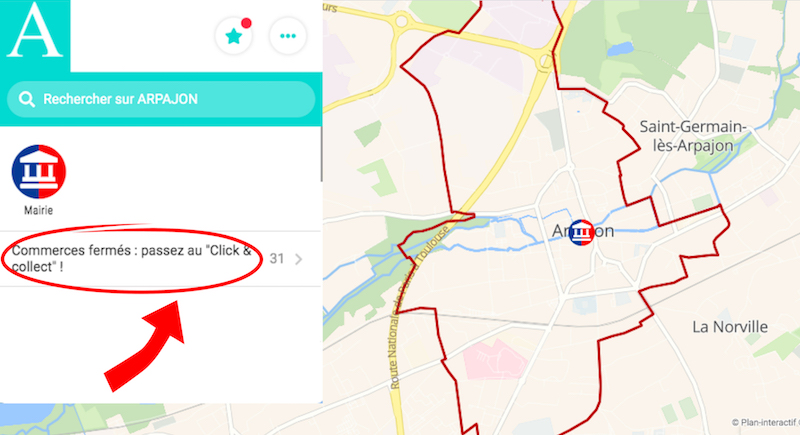Viewport: 800px width, 435px height.
Task: Click the La Norville map label
Action: point(730,327)
